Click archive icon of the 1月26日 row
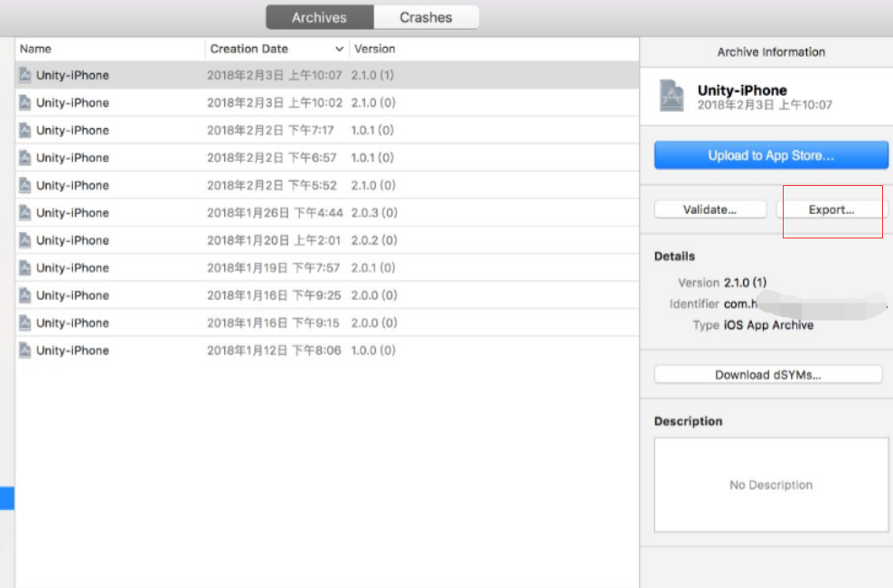Viewport: 893px width, 588px height. point(25,213)
